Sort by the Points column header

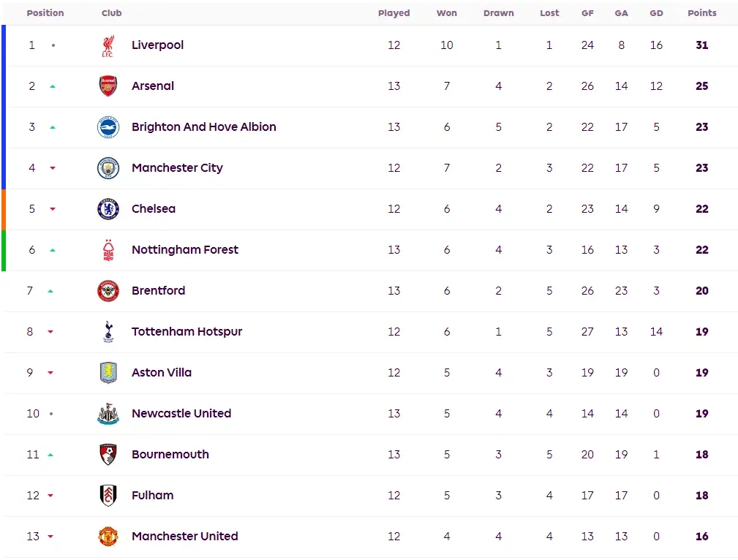[701, 13]
